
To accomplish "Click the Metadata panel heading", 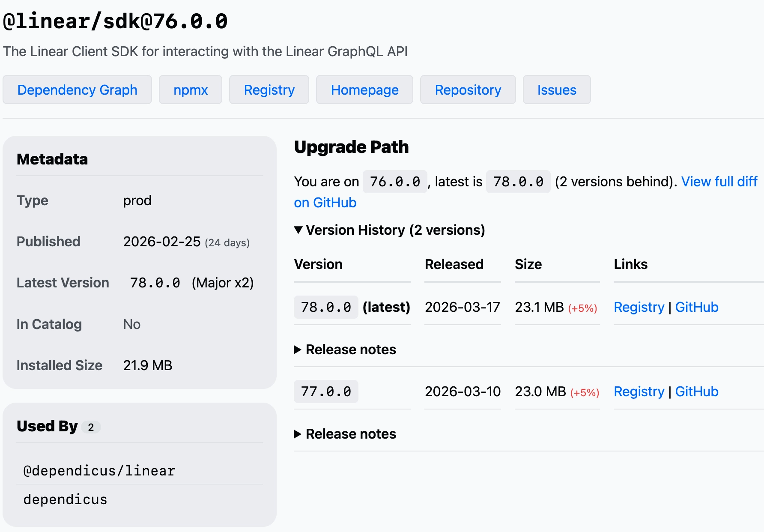I will click(x=52, y=159).
